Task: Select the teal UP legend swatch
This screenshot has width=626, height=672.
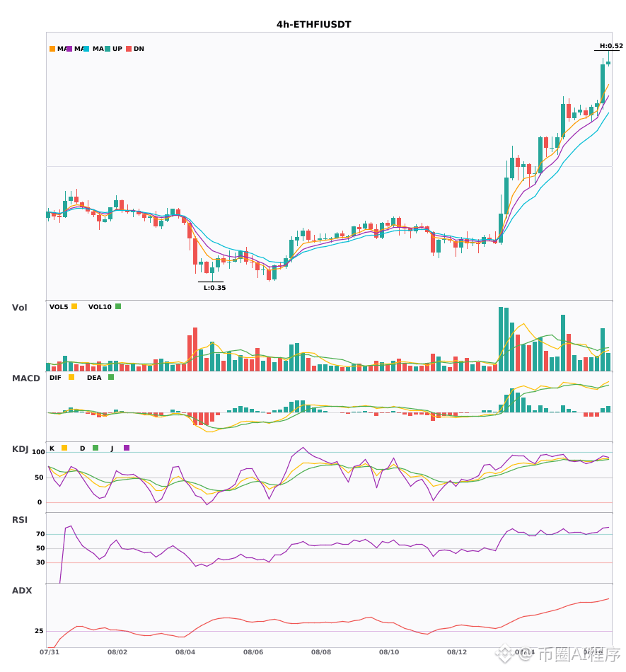Action: tap(108, 49)
